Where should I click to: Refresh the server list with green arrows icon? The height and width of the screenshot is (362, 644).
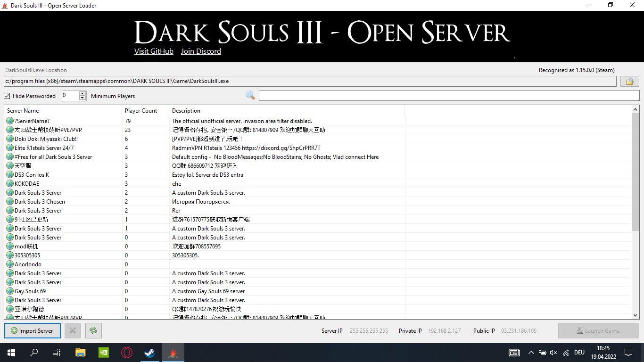[x=93, y=331]
